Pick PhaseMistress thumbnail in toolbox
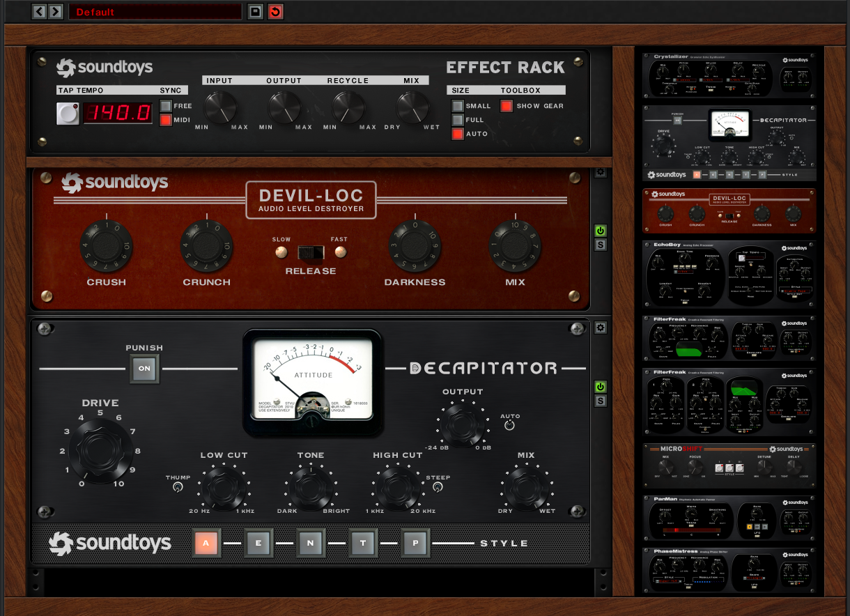 [x=729, y=571]
